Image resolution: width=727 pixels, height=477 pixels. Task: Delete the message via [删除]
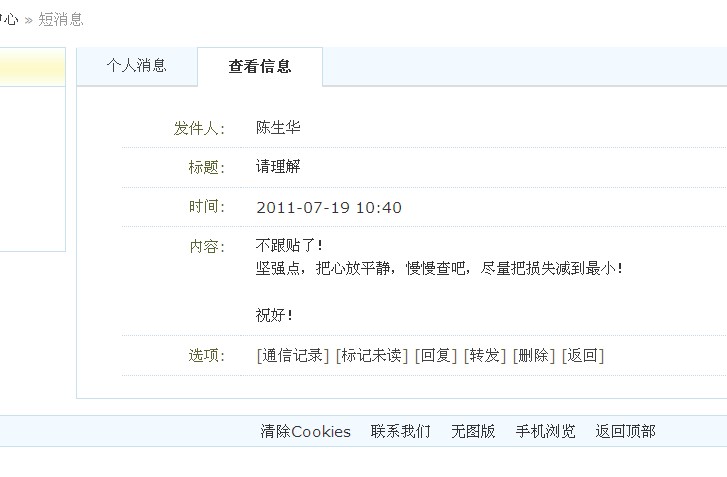[534, 356]
